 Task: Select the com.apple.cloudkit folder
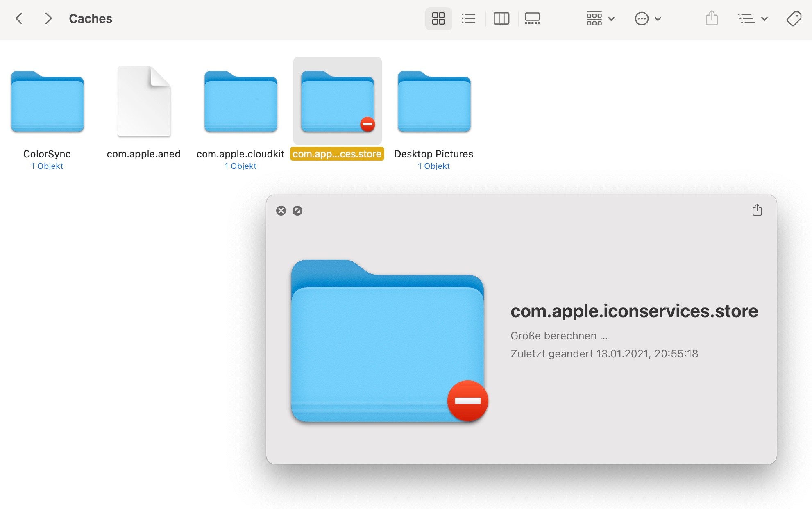pyautogui.click(x=241, y=102)
